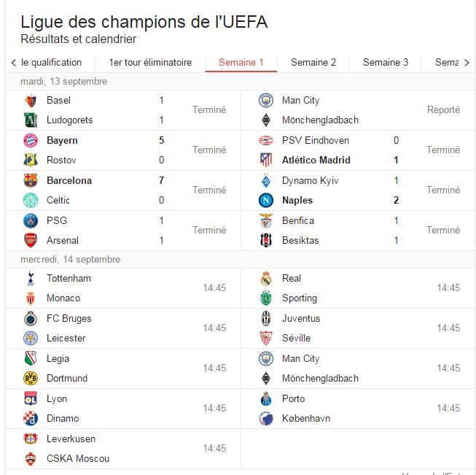Switch to the Semaine 2 tab
Screen dimensions: 476x475
point(313,62)
